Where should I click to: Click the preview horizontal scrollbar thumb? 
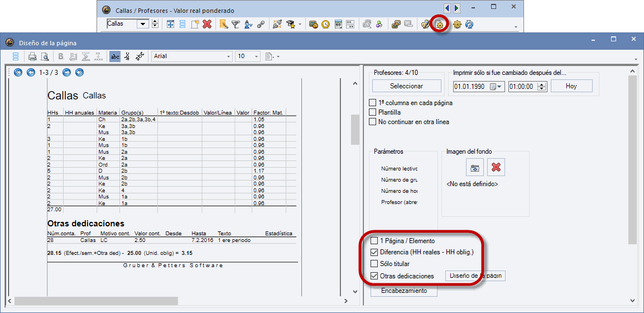96,301
